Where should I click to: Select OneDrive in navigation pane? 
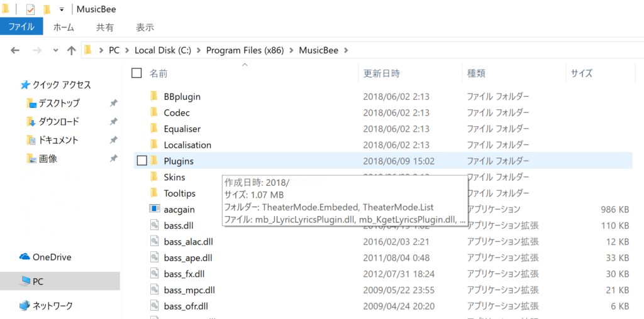pyautogui.click(x=52, y=257)
